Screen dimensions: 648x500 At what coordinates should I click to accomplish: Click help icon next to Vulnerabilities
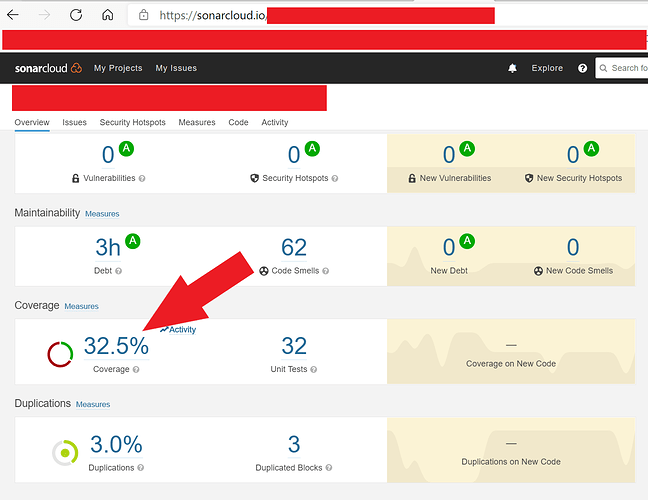tap(142, 179)
